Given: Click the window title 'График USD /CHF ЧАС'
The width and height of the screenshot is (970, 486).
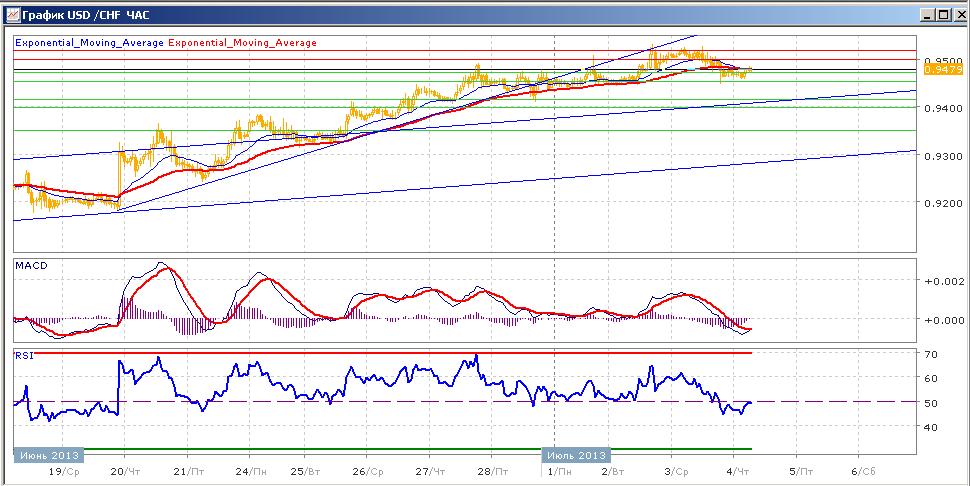Looking at the screenshot, I should tap(85, 15).
